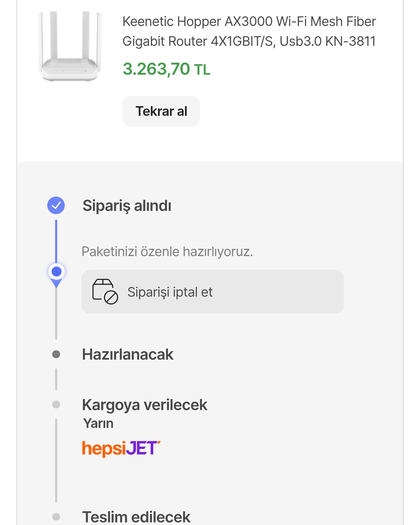Viewport: 420px width, 525px height.
Task: Tap the Kargoya verilecek step dot
Action: tap(56, 405)
